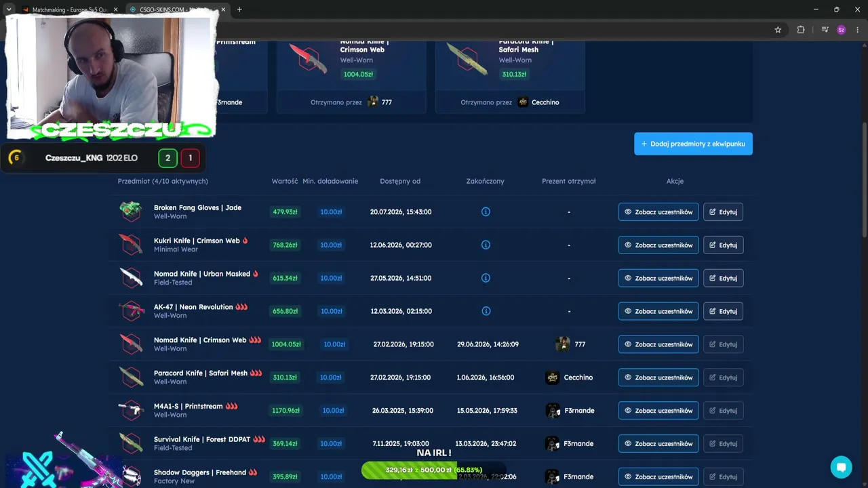
Task: View participants for Paracord Knife | Safari Mesh row
Action: pos(658,378)
